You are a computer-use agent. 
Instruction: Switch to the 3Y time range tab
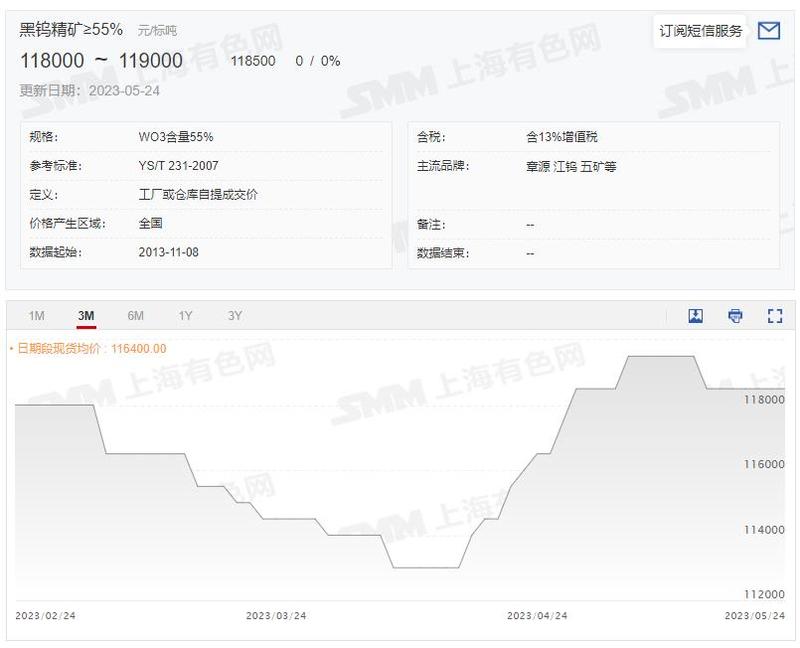(233, 315)
